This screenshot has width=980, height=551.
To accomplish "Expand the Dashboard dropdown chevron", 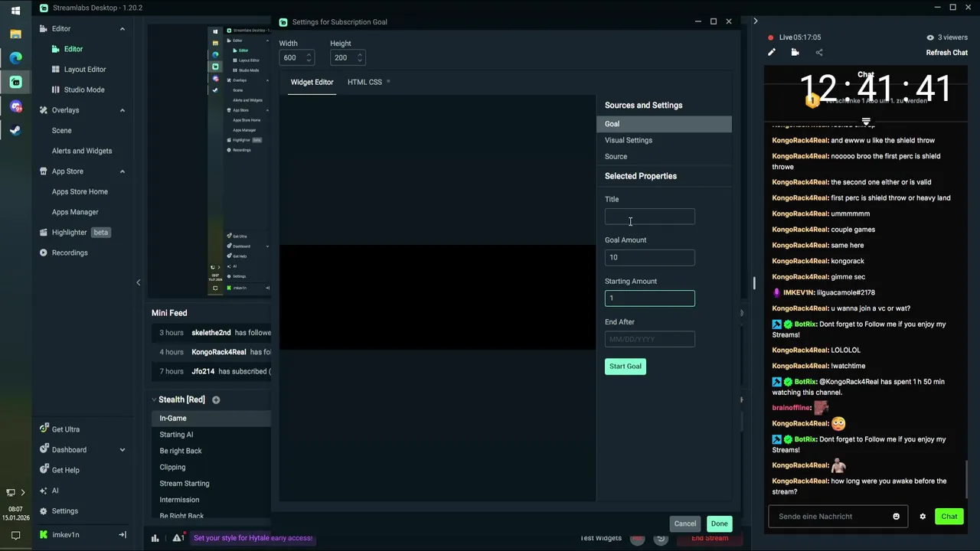I will coord(122,450).
